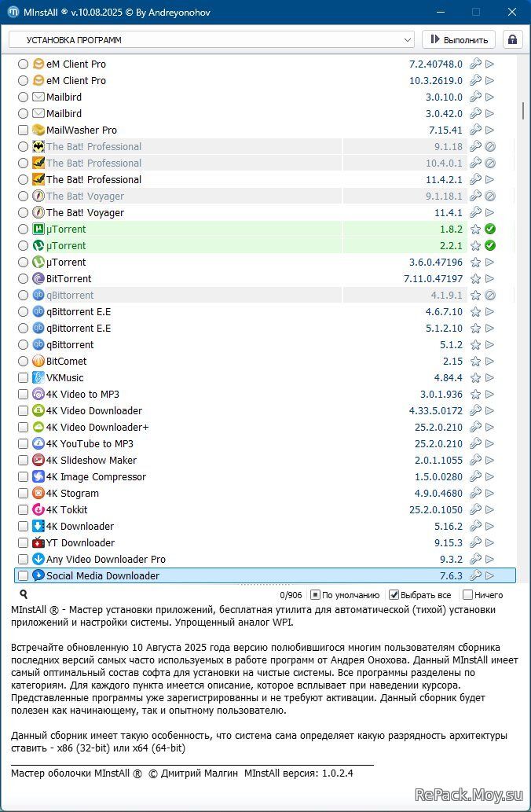Screen dimensions: 531x812
Task: Click key icon for YT Downloader
Action: click(x=475, y=542)
